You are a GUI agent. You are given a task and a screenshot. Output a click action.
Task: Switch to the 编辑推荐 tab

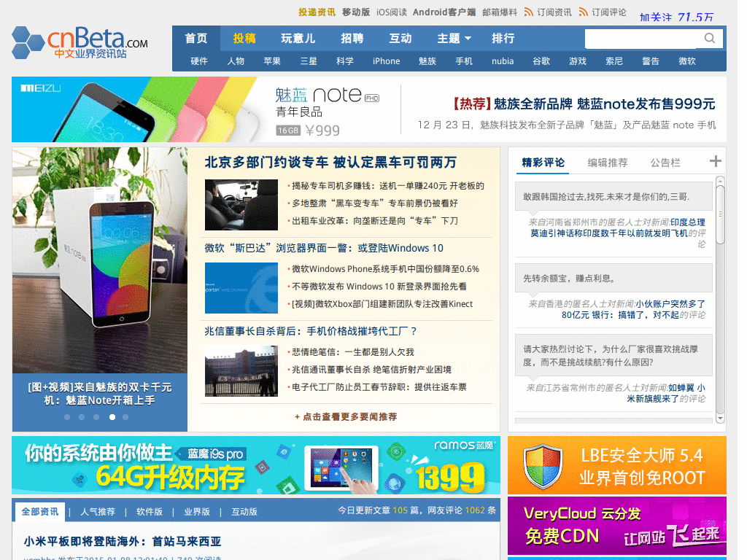[608, 163]
